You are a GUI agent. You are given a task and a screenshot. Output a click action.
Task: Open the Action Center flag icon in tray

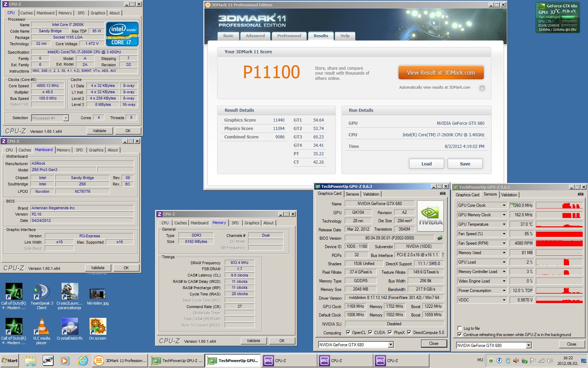(x=533, y=360)
